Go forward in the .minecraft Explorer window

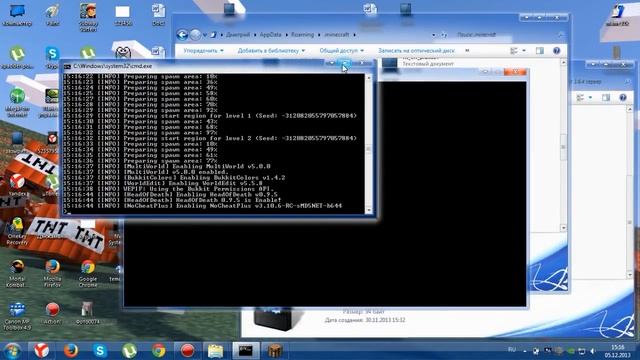(196, 35)
